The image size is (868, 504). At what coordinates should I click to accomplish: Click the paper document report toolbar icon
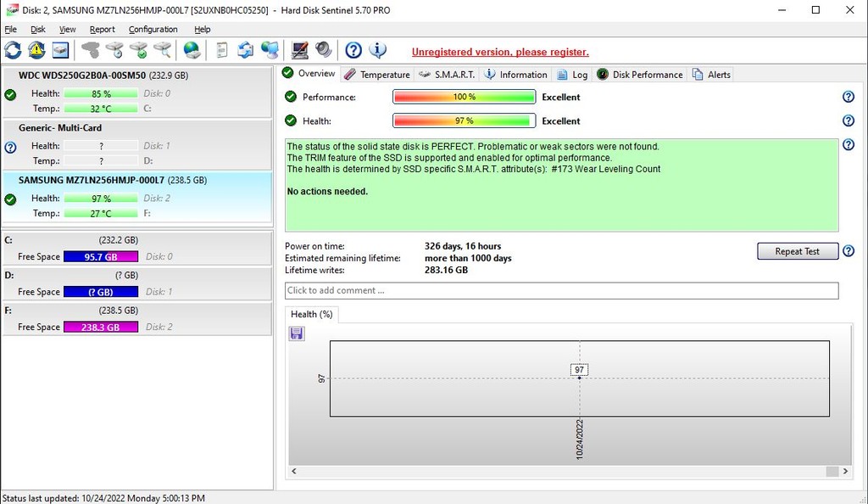(x=221, y=50)
